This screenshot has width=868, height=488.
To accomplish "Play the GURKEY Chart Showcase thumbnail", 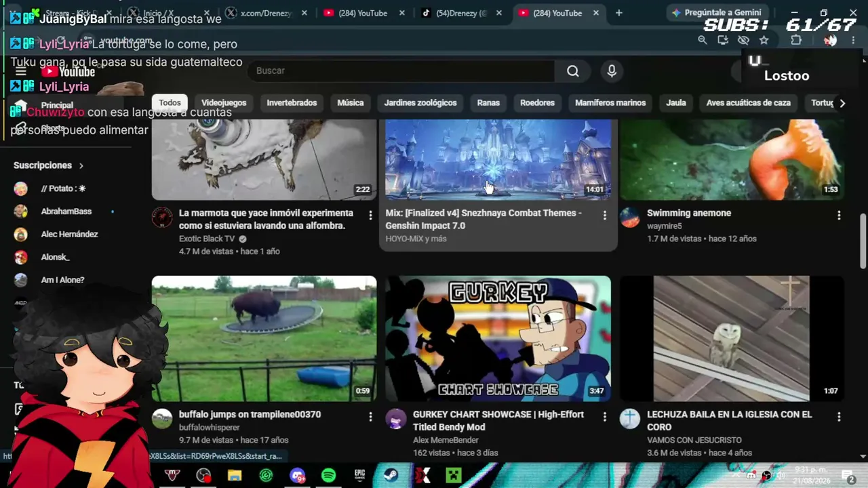I will [x=498, y=338].
